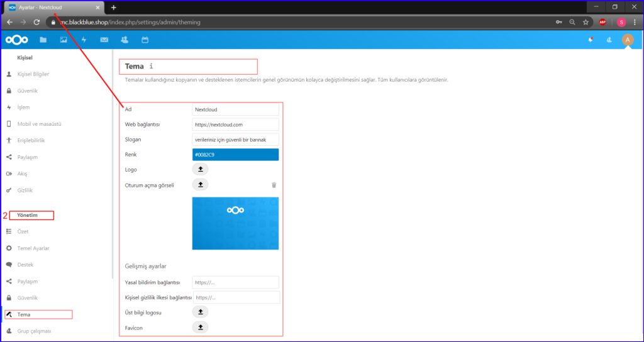The height and width of the screenshot is (342, 644).
Task: Click the login image preview thumbnail
Action: coord(235,223)
